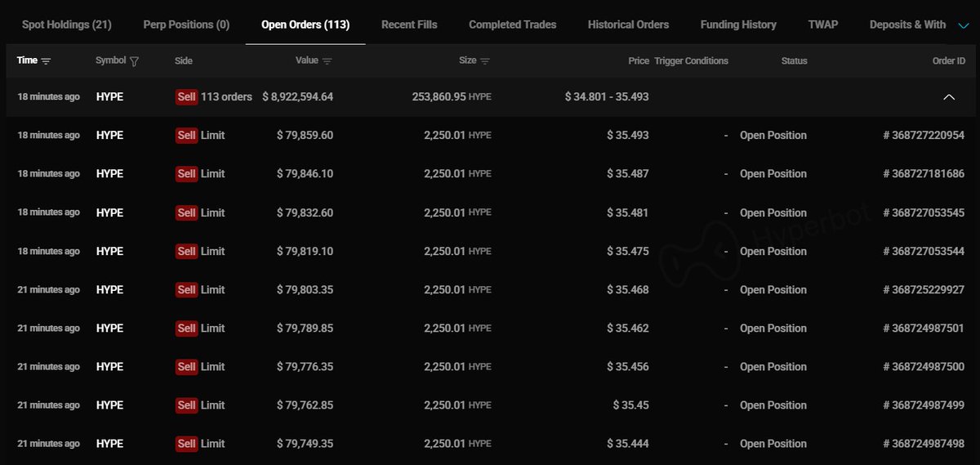Expand the hidden tabs chevron dropdown
This screenshot has height=465, width=980.
(x=963, y=25)
